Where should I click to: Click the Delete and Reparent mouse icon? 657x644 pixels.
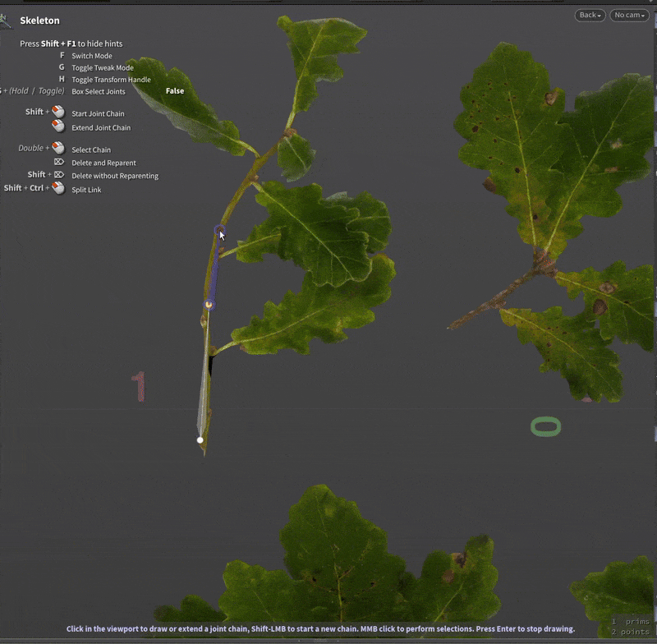click(60, 163)
